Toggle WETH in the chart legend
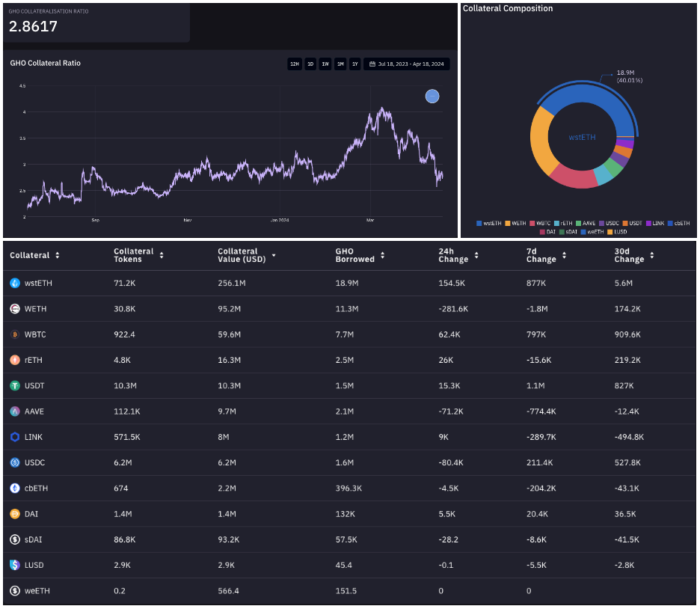This screenshot has width=700, height=609. [515, 223]
